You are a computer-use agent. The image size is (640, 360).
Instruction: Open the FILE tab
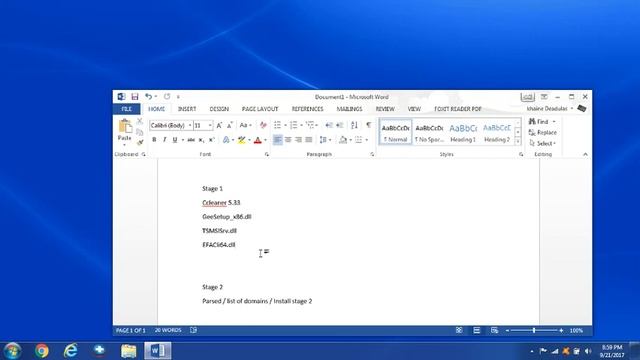tap(127, 109)
